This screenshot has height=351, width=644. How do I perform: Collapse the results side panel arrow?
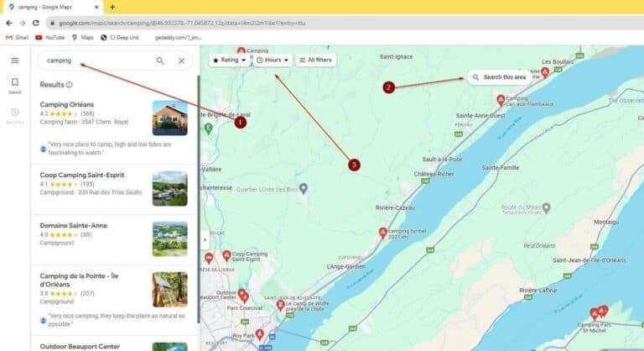coord(205,239)
